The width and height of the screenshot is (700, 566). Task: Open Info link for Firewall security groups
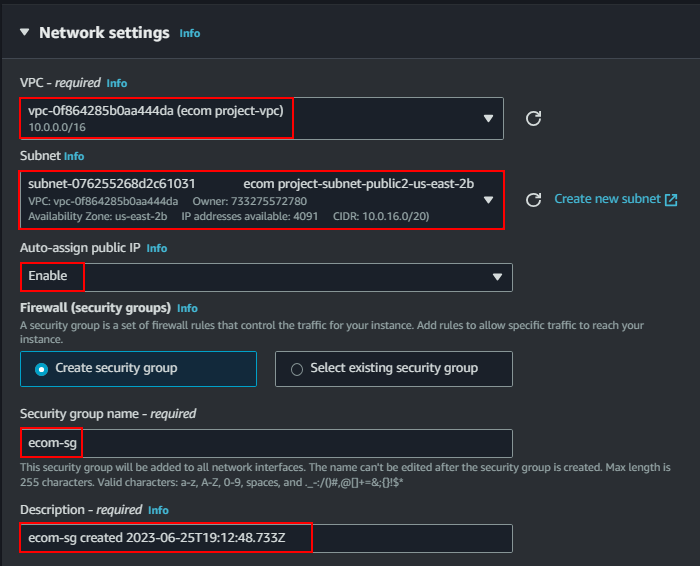(x=187, y=308)
